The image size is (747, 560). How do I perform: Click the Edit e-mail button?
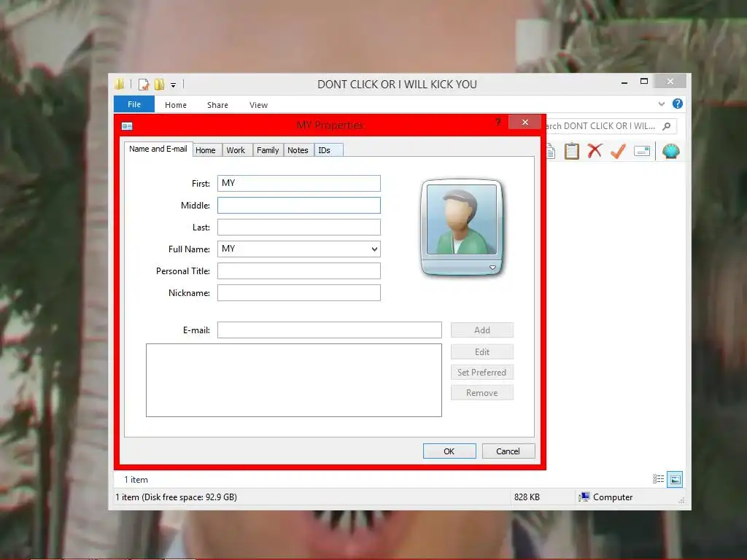coord(482,352)
